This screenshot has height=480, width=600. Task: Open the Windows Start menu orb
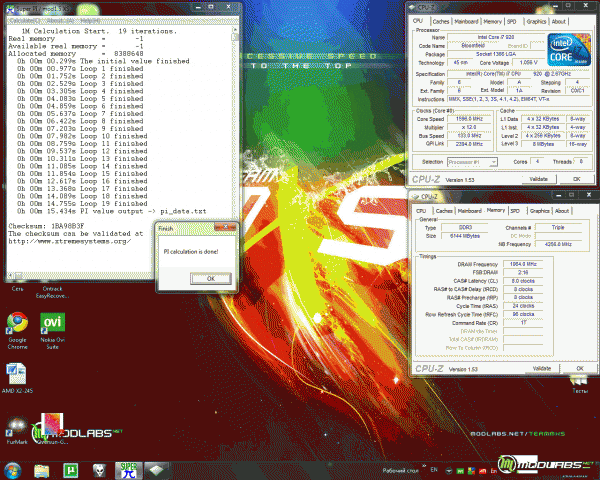coord(11,470)
